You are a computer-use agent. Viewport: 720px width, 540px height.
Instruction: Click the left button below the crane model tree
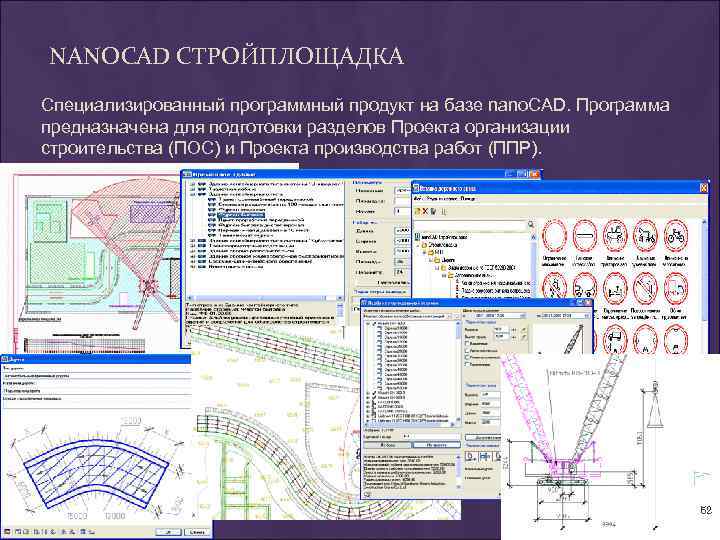(x=388, y=445)
